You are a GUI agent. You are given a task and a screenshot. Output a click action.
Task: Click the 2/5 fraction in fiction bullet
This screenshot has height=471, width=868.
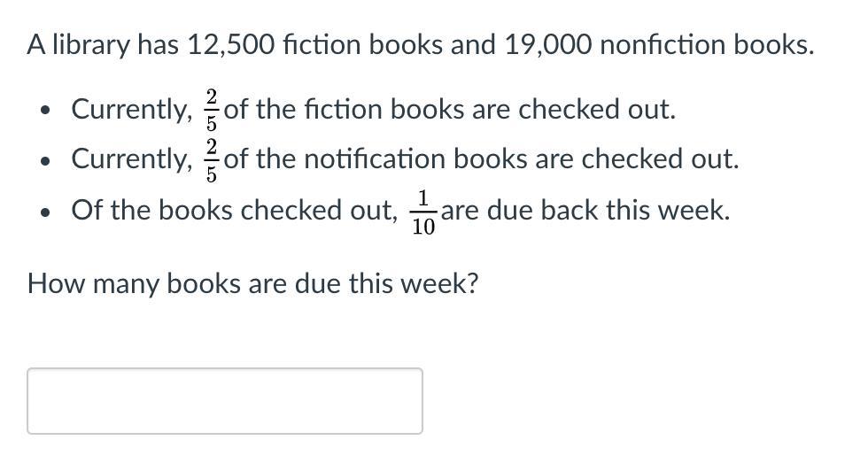[212, 110]
